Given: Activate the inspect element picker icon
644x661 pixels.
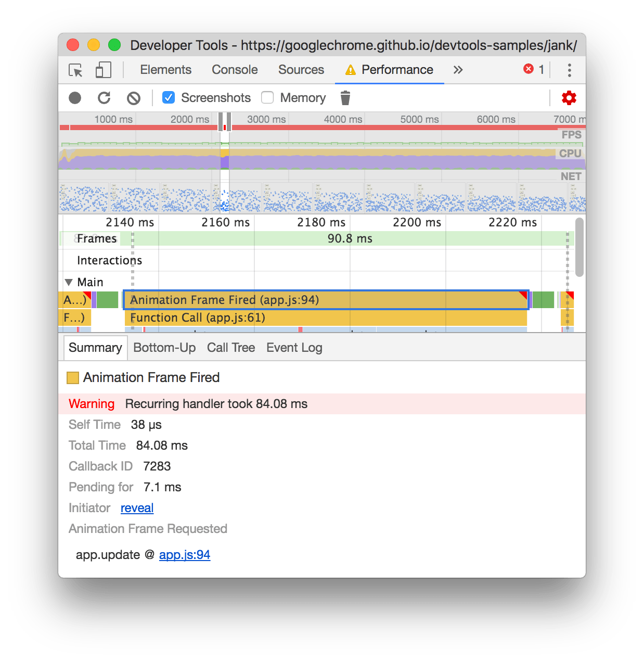Looking at the screenshot, I should 75,70.
